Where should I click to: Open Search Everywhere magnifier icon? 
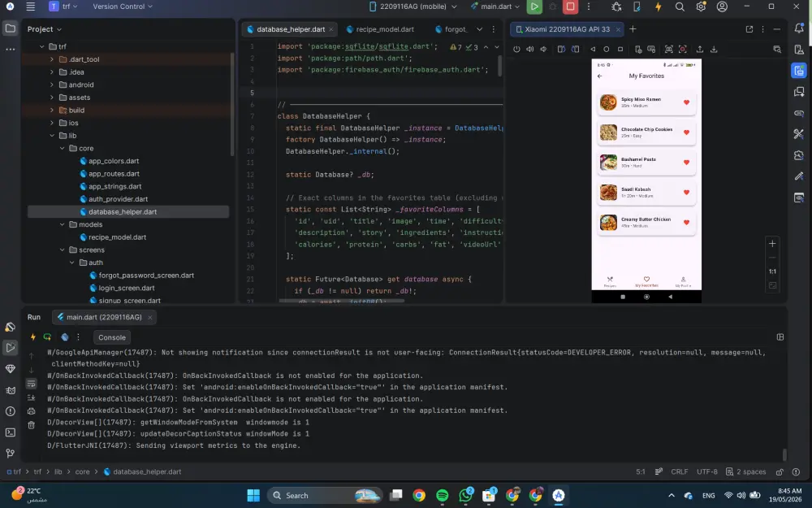coord(680,7)
